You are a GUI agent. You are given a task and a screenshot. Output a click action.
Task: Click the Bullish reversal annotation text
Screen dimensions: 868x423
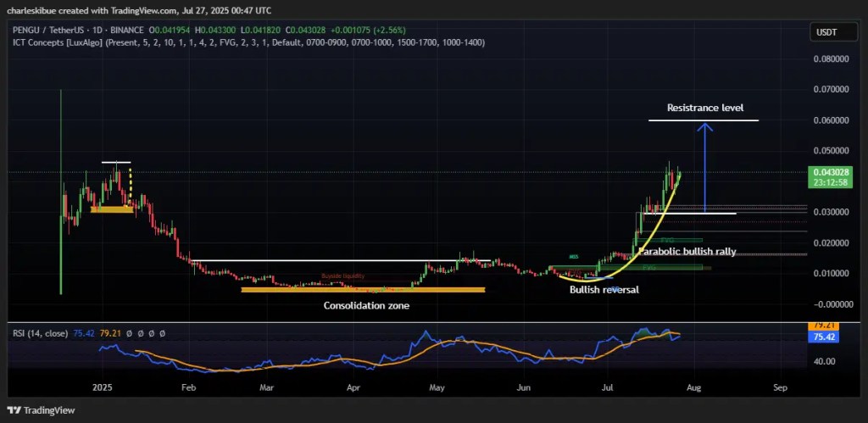604,289
